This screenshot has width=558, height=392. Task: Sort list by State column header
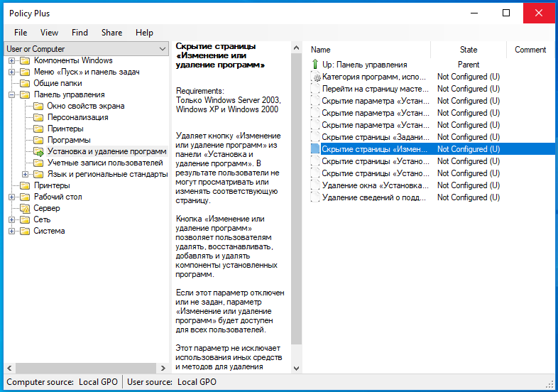pyautogui.click(x=469, y=50)
